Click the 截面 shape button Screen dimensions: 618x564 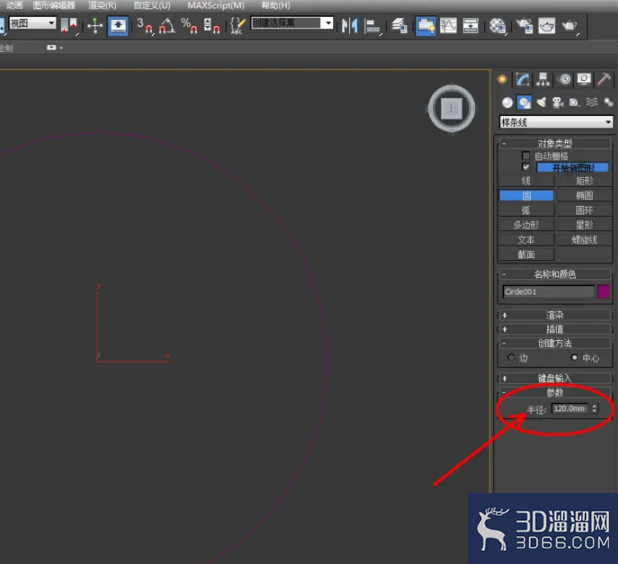point(526,255)
